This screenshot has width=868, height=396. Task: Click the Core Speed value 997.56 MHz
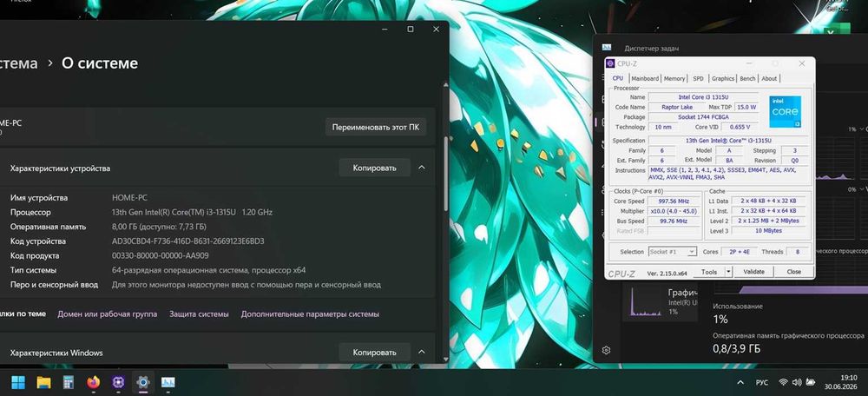672,201
